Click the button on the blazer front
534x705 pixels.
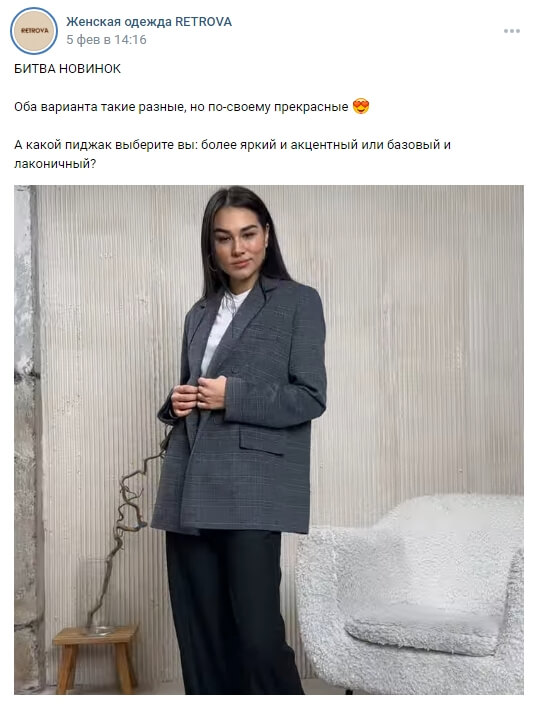(x=236, y=369)
